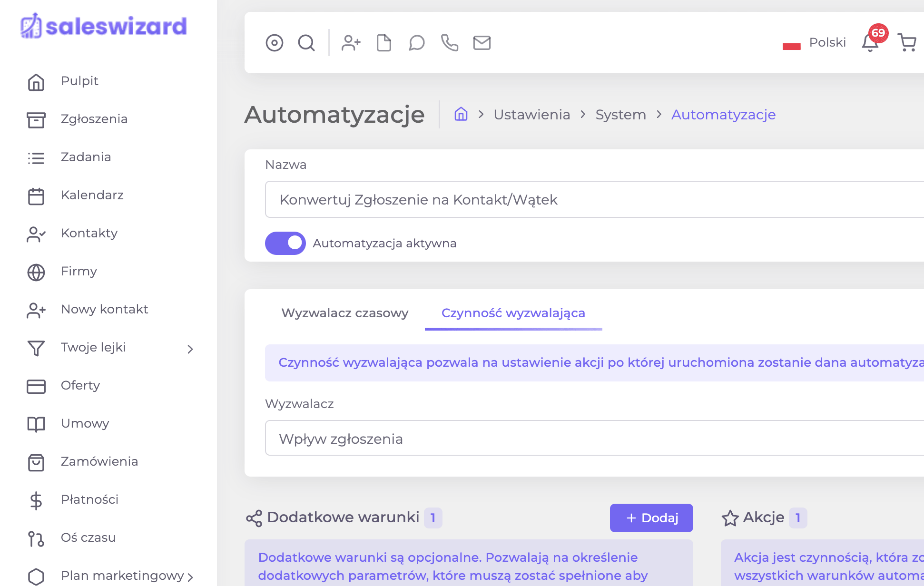The height and width of the screenshot is (586, 924).
Task: Open notifications bell with 69 badge
Action: pos(871,42)
